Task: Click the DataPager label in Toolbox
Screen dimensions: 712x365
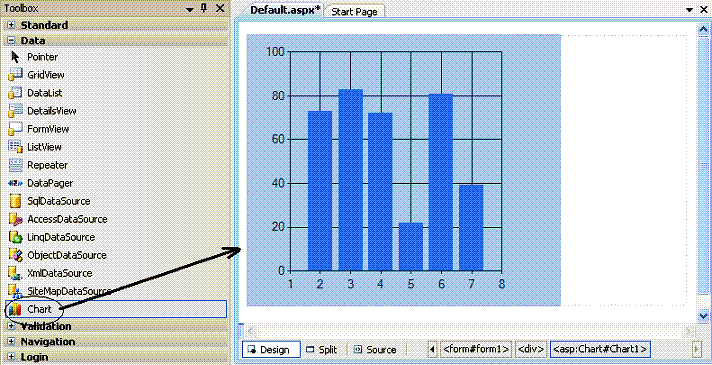Action: pos(50,183)
